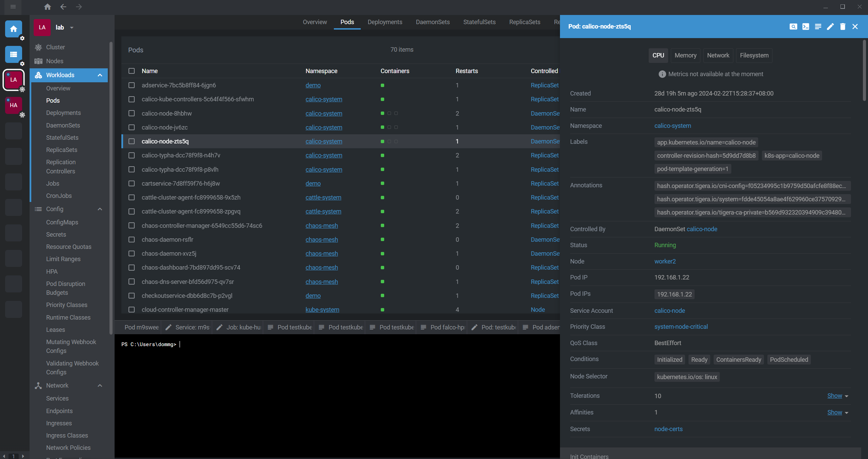Go to home icon in top bar
Image resolution: width=868 pixels, height=459 pixels.
coord(47,7)
